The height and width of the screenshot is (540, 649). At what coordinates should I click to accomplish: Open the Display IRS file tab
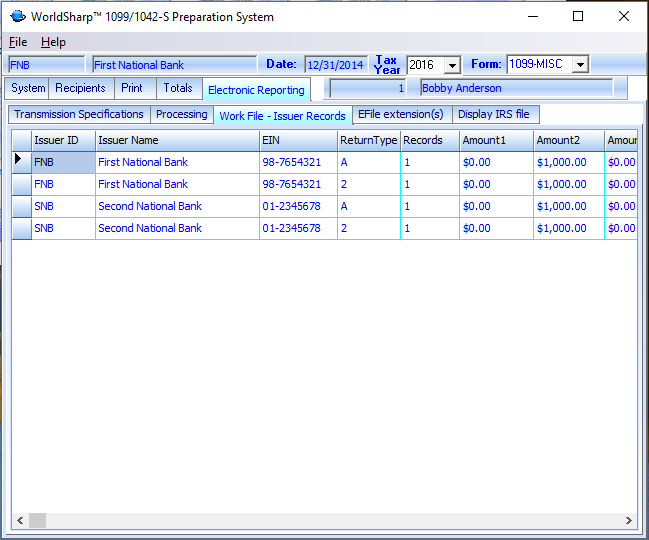pos(494,115)
